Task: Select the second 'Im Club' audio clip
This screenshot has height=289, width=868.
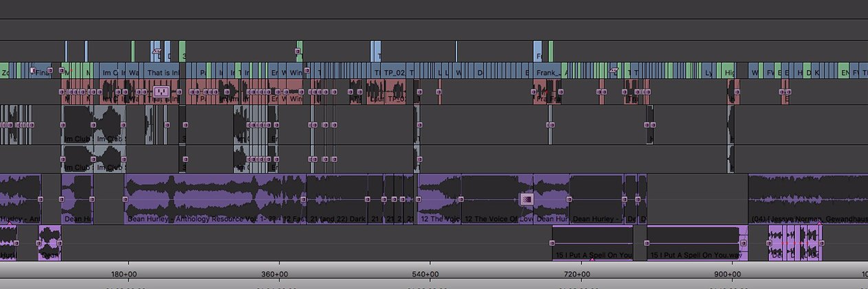Action: 109,125
